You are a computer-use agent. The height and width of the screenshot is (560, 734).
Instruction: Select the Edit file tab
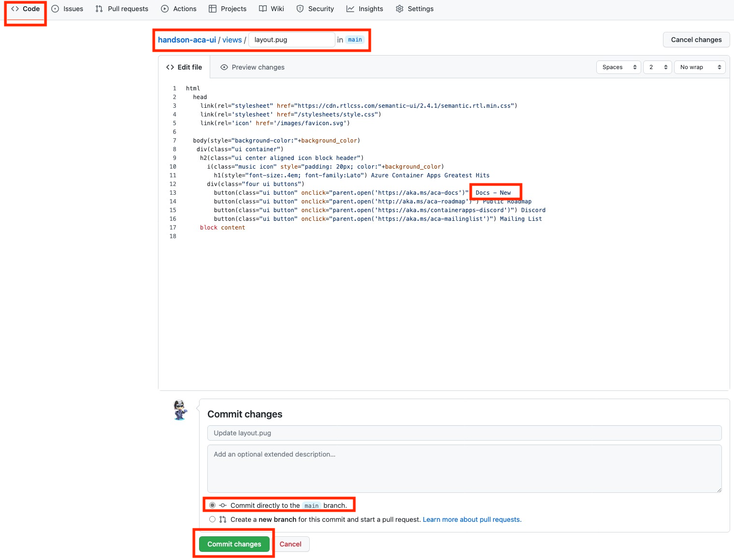[184, 67]
